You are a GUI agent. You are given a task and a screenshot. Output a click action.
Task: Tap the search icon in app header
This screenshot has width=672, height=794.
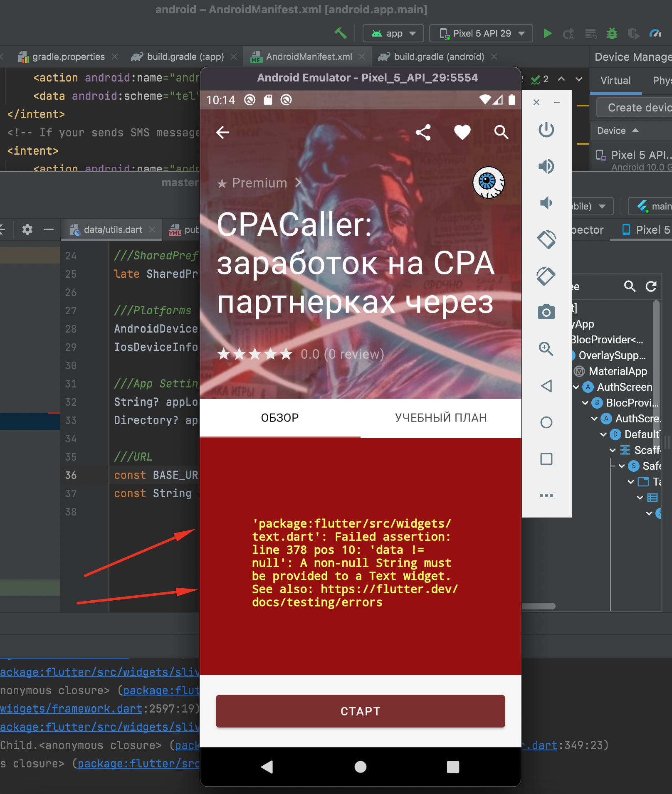tap(501, 133)
